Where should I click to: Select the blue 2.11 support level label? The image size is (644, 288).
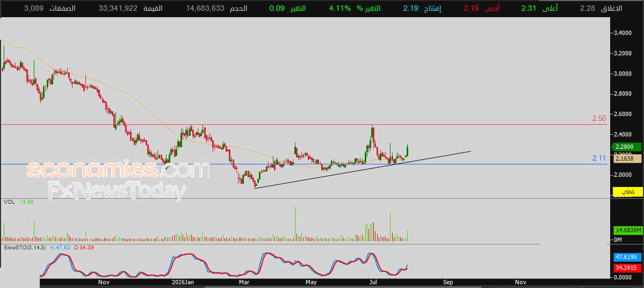(x=599, y=158)
